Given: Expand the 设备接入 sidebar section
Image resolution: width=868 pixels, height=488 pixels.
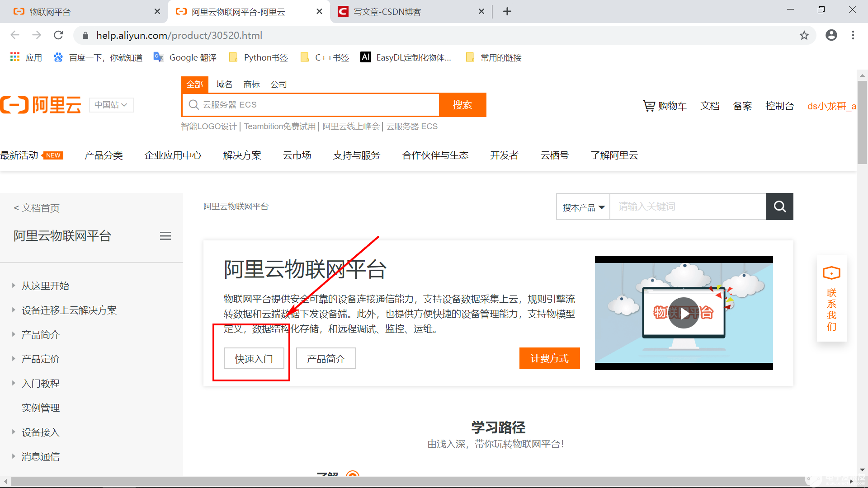Looking at the screenshot, I should [40, 432].
